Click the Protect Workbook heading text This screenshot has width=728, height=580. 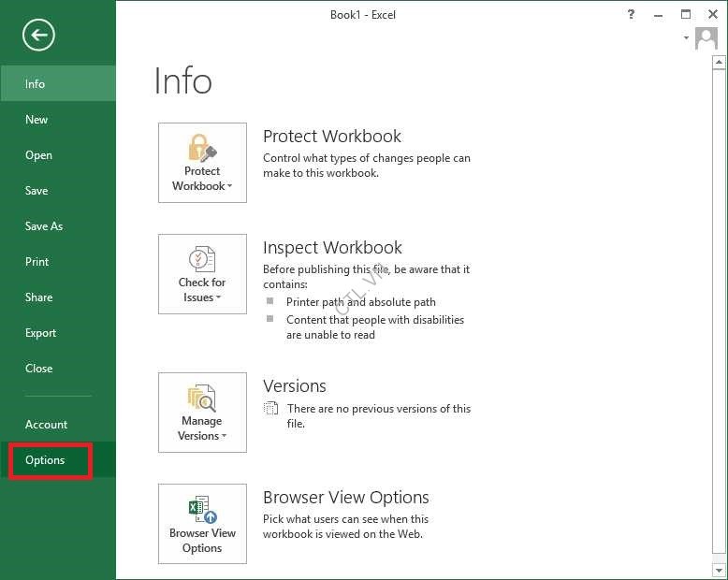(x=332, y=136)
